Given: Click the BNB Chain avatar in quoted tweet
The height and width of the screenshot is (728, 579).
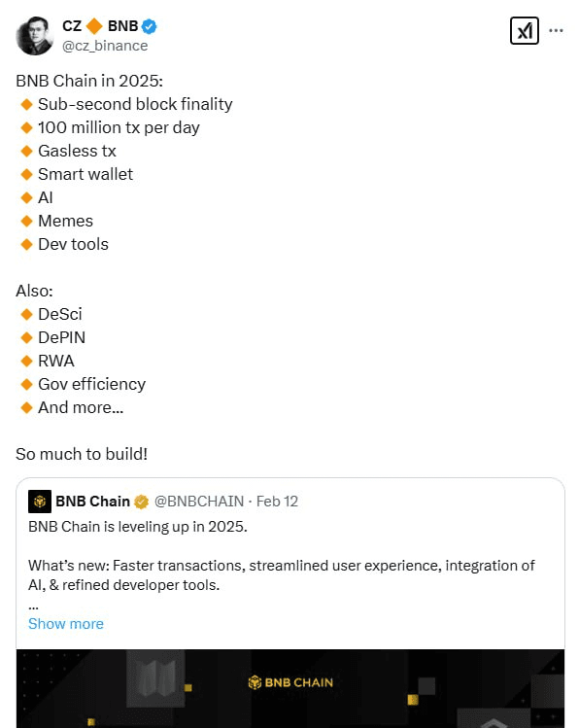Looking at the screenshot, I should click(40, 502).
